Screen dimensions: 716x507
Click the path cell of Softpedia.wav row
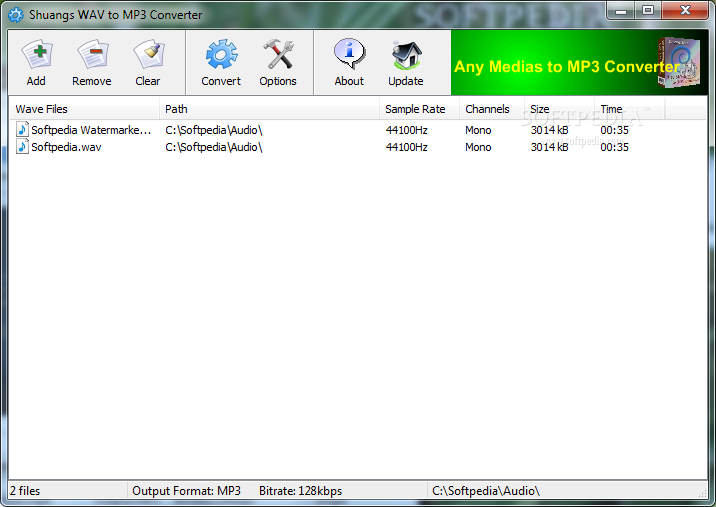click(x=214, y=147)
